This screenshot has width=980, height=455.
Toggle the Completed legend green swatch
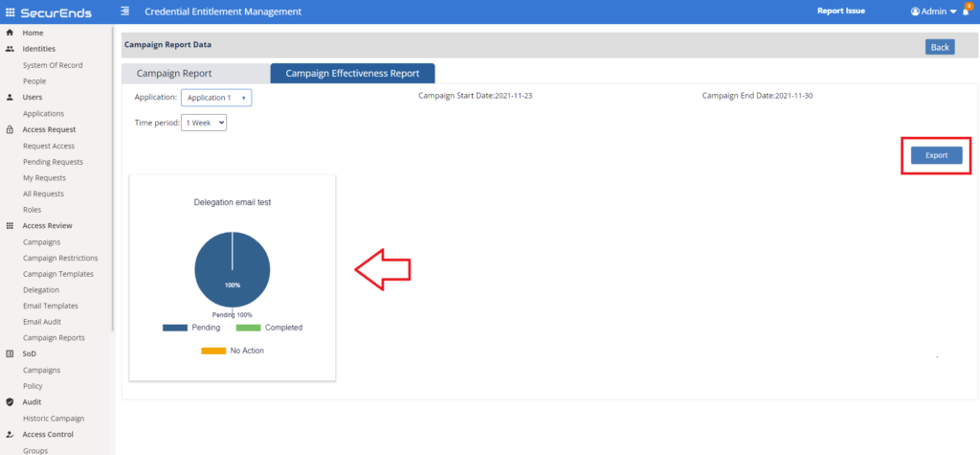[x=248, y=328]
